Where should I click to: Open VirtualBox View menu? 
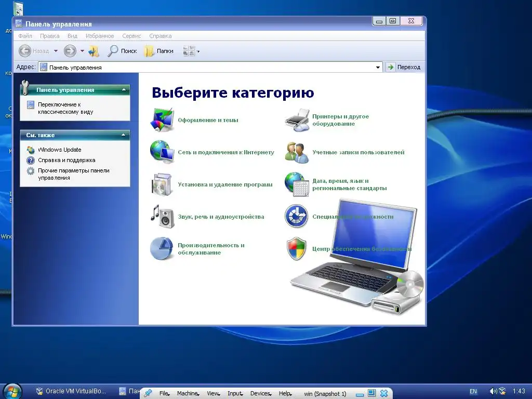(214, 393)
